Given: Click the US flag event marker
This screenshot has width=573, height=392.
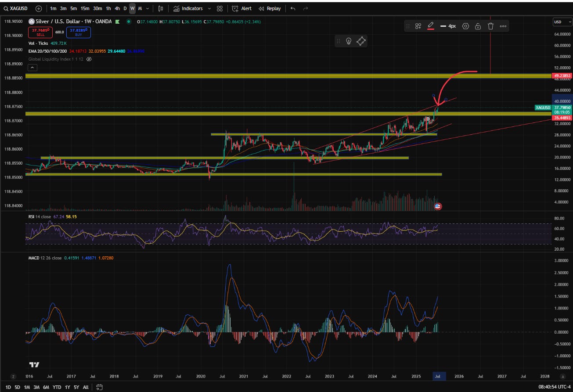Looking at the screenshot, I should (437, 206).
